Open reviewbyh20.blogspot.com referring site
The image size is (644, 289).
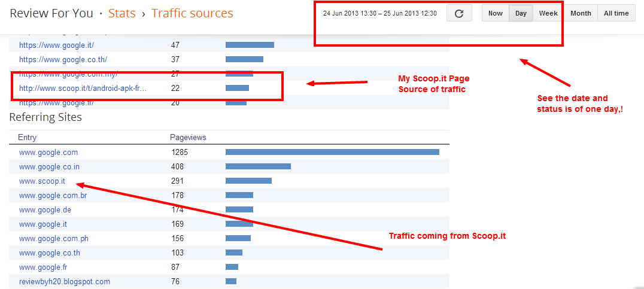65,282
